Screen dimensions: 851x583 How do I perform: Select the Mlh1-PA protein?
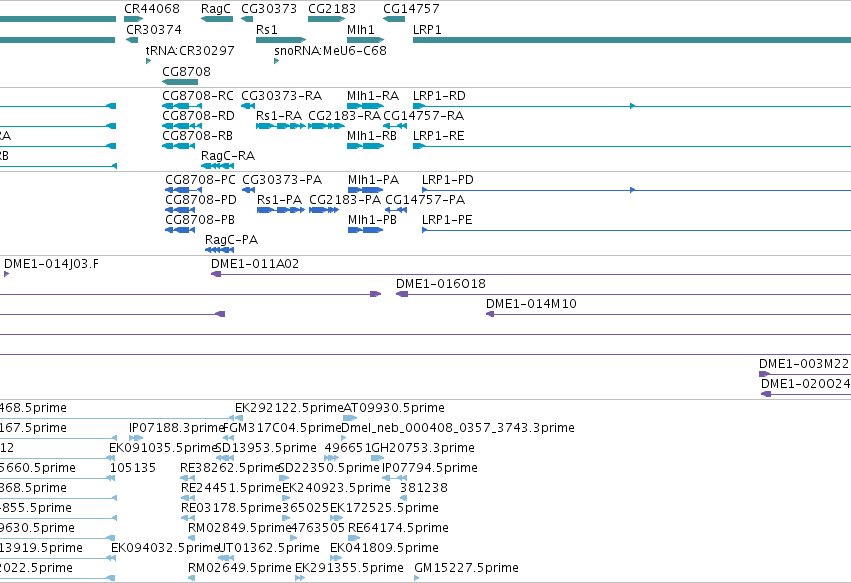(366, 190)
